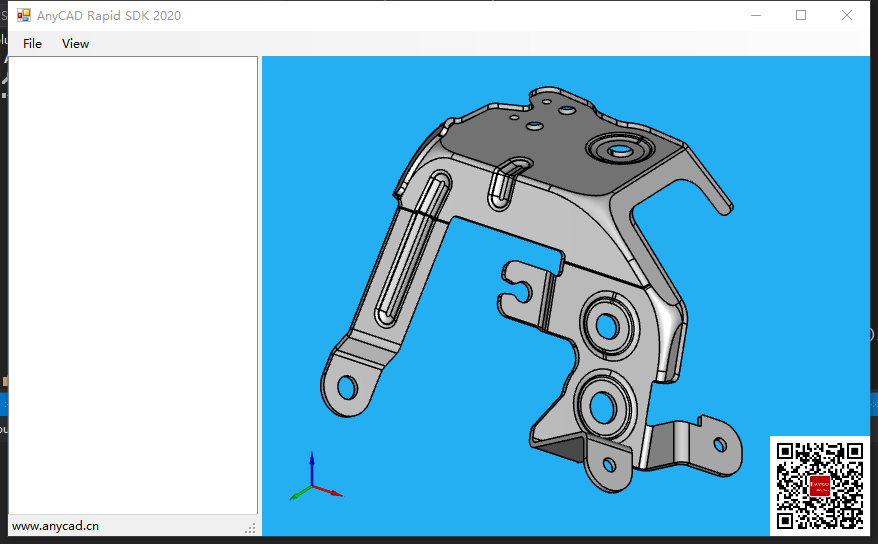Image resolution: width=878 pixels, height=544 pixels.
Task: Click the XYZ axis triad in viewport
Action: point(313,479)
